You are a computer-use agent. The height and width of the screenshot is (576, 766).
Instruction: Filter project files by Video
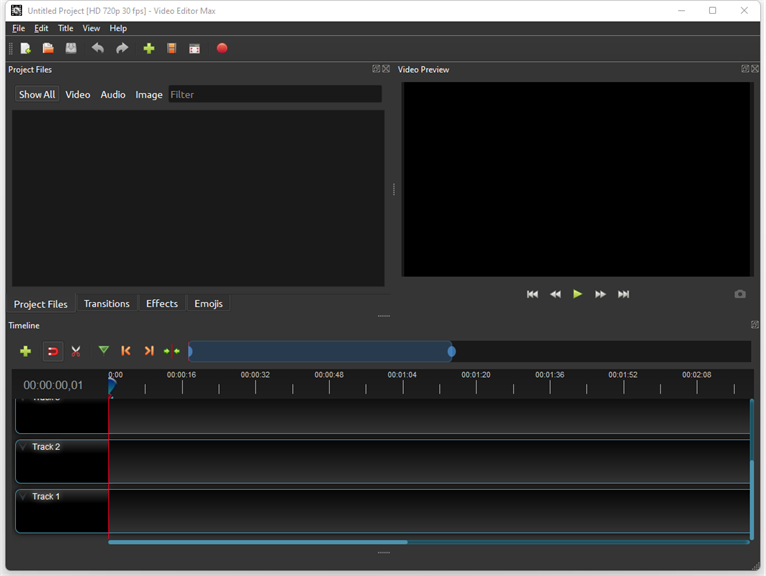(78, 94)
